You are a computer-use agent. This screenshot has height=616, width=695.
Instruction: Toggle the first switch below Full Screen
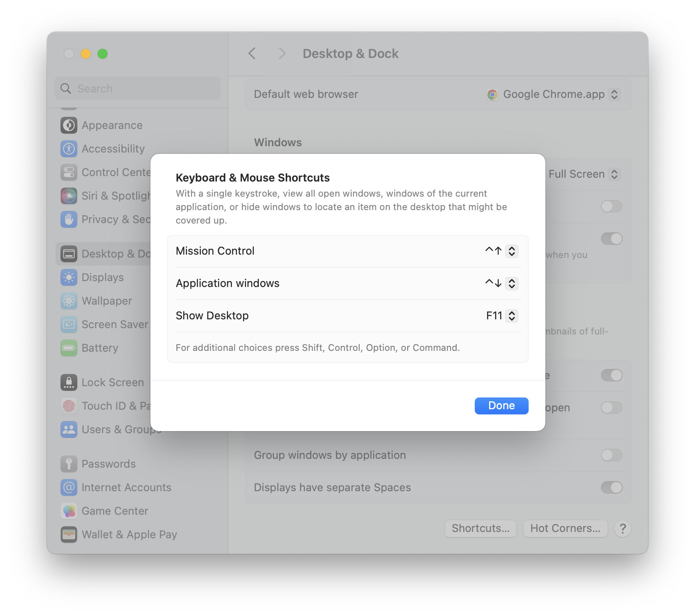(612, 206)
